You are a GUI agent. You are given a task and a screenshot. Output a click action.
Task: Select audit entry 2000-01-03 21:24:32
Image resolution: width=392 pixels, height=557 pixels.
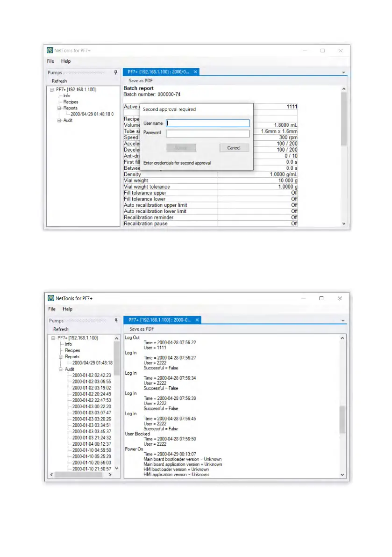[x=92, y=438]
